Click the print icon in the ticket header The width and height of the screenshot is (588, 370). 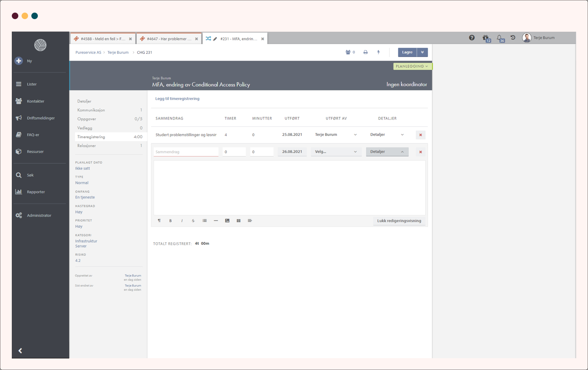365,52
